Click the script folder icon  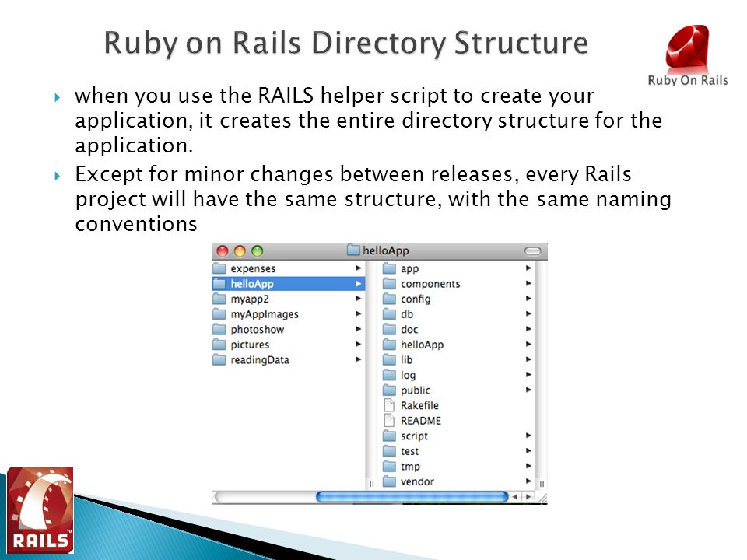(x=389, y=436)
